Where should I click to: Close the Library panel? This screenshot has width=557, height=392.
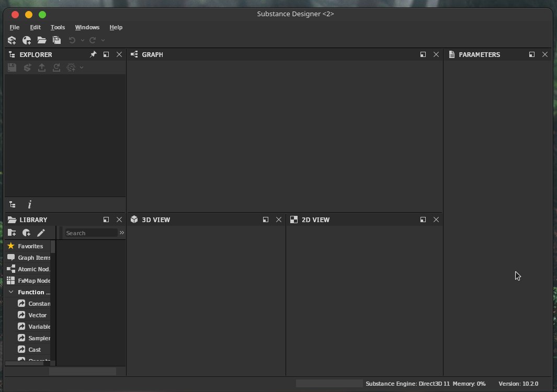click(119, 220)
